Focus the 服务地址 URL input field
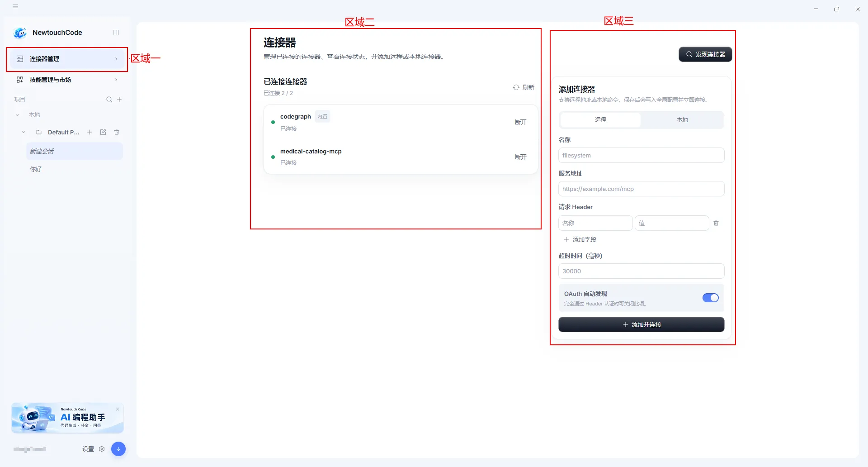This screenshot has height=467, width=868. tap(641, 189)
